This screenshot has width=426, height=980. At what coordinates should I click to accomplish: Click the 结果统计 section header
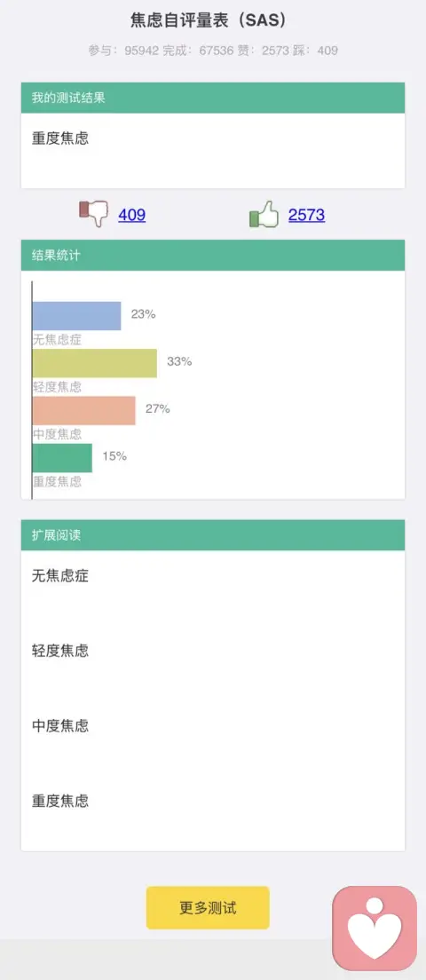coord(213,255)
